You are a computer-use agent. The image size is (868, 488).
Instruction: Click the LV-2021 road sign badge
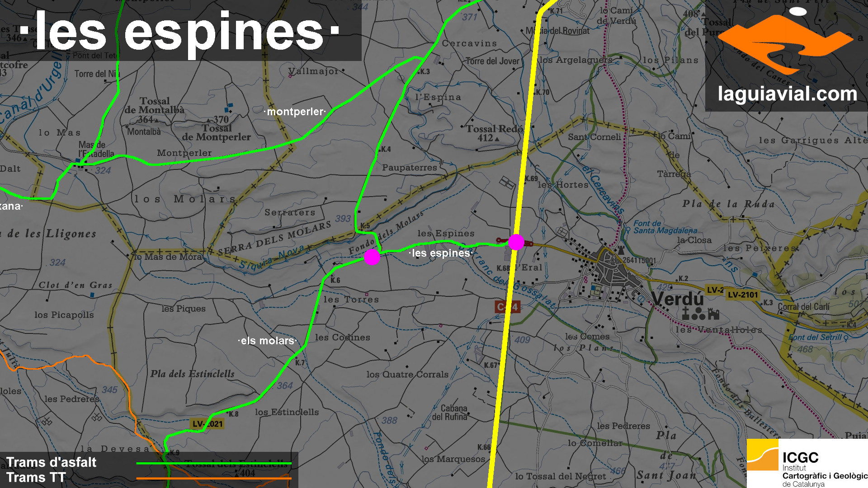pyautogui.click(x=208, y=423)
